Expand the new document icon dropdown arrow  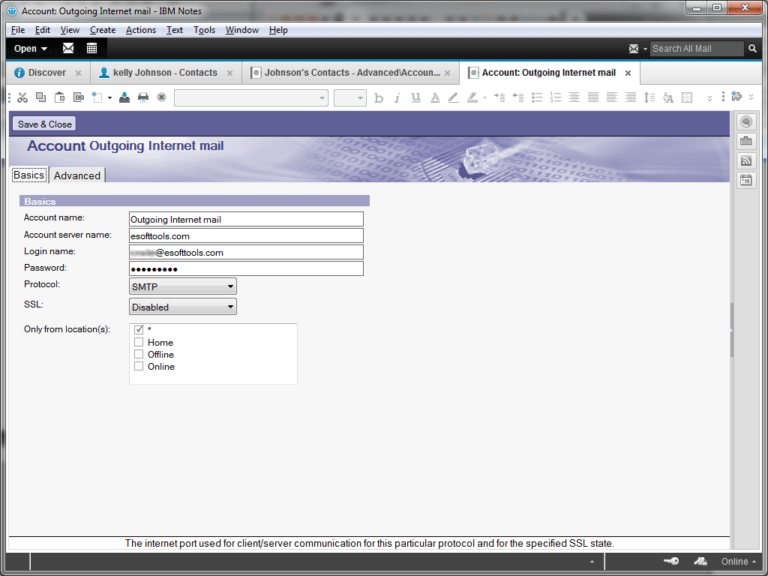(110, 98)
